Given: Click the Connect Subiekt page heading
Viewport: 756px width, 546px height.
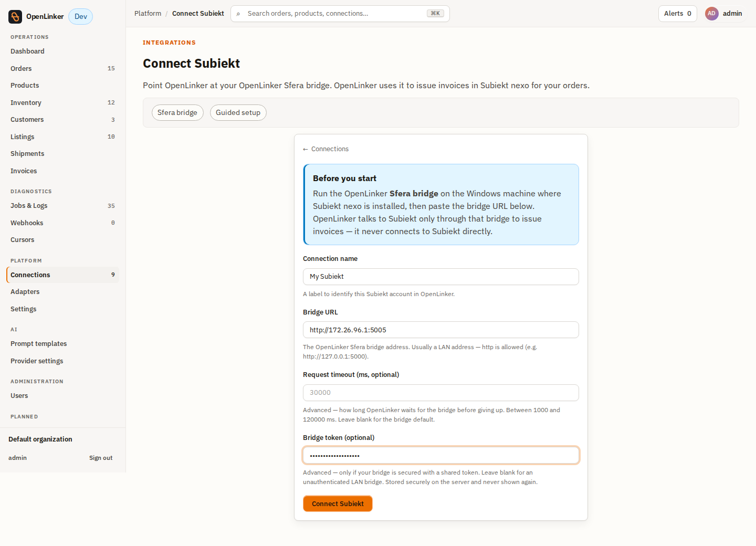Looking at the screenshot, I should coord(191,64).
